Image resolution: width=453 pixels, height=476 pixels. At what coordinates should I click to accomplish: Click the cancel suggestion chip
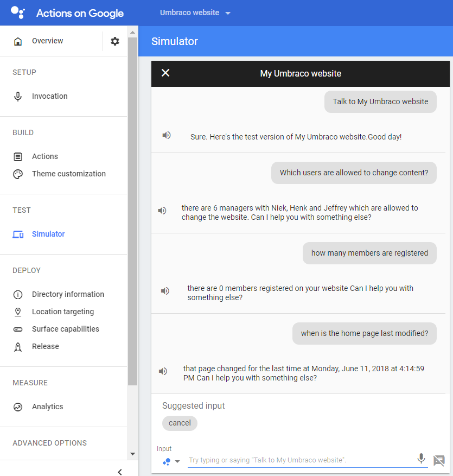click(x=180, y=423)
